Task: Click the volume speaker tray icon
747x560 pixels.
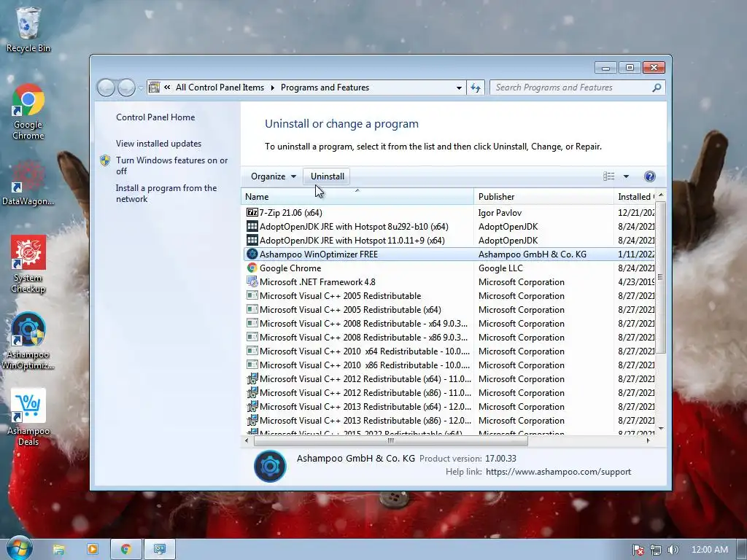Action: click(673, 550)
